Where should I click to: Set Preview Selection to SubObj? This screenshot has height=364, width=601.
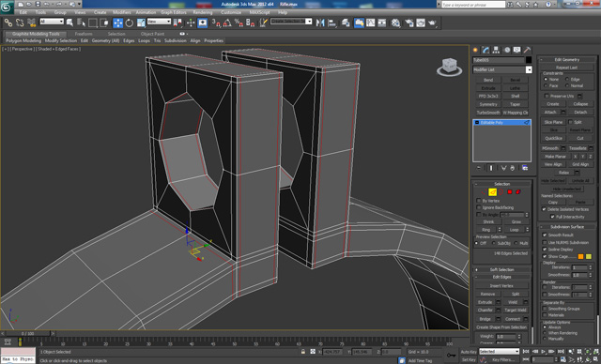(x=493, y=243)
